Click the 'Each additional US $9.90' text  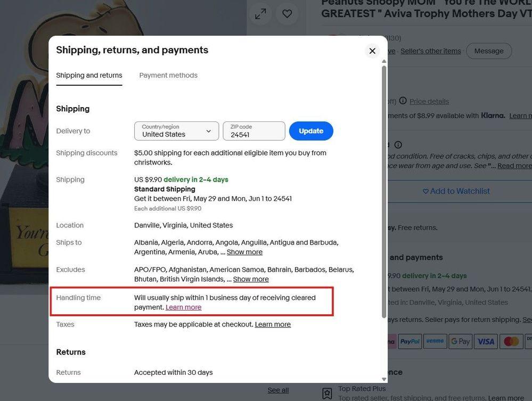point(168,208)
